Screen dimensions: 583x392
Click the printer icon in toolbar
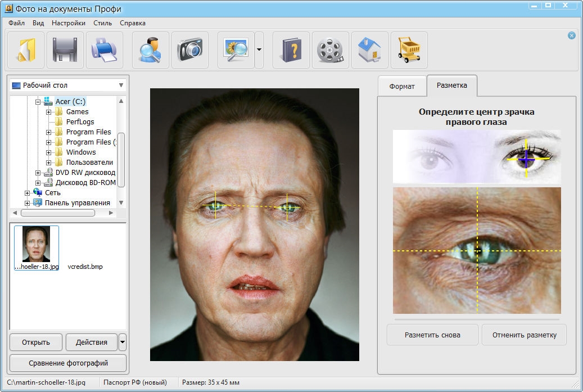coord(105,50)
